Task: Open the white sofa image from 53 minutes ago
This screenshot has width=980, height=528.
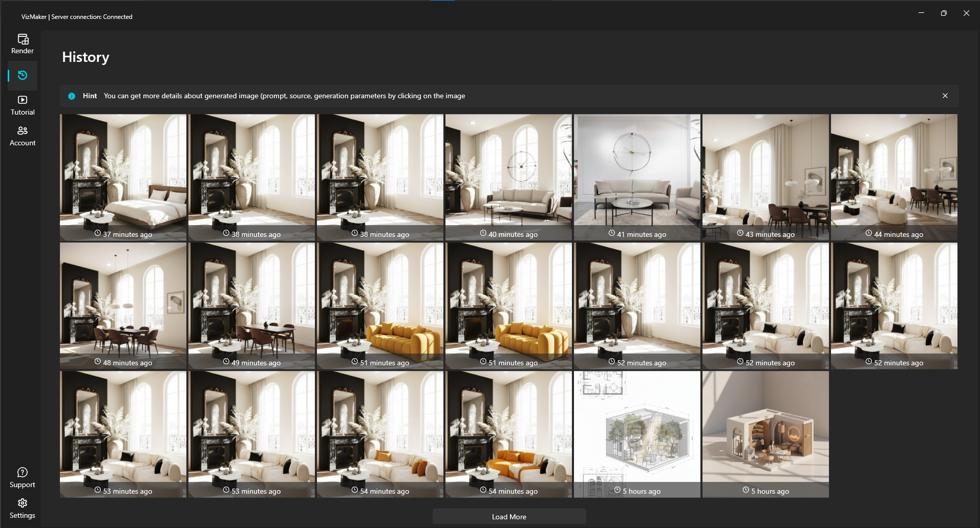Action: click(x=123, y=430)
